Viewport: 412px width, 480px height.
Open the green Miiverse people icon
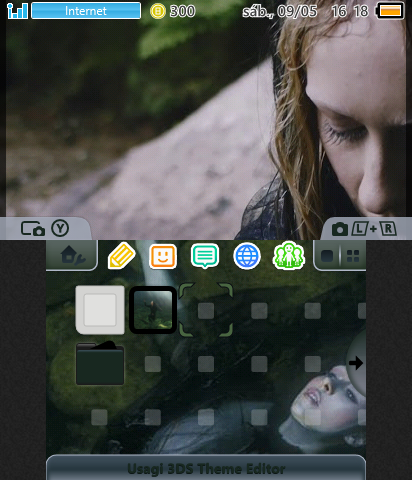289,256
